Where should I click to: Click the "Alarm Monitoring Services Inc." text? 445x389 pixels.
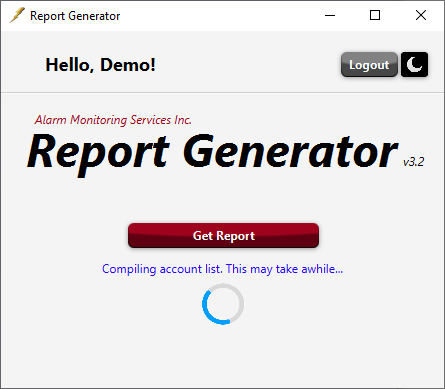tap(113, 120)
